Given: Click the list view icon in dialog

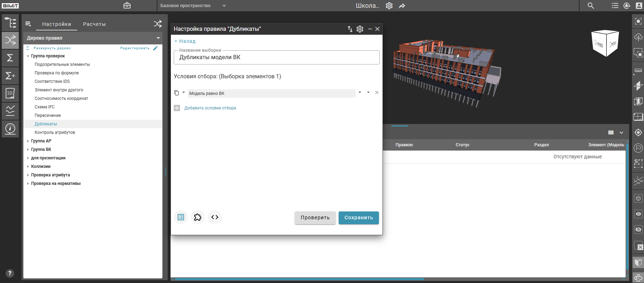Looking at the screenshot, I should coord(181,217).
